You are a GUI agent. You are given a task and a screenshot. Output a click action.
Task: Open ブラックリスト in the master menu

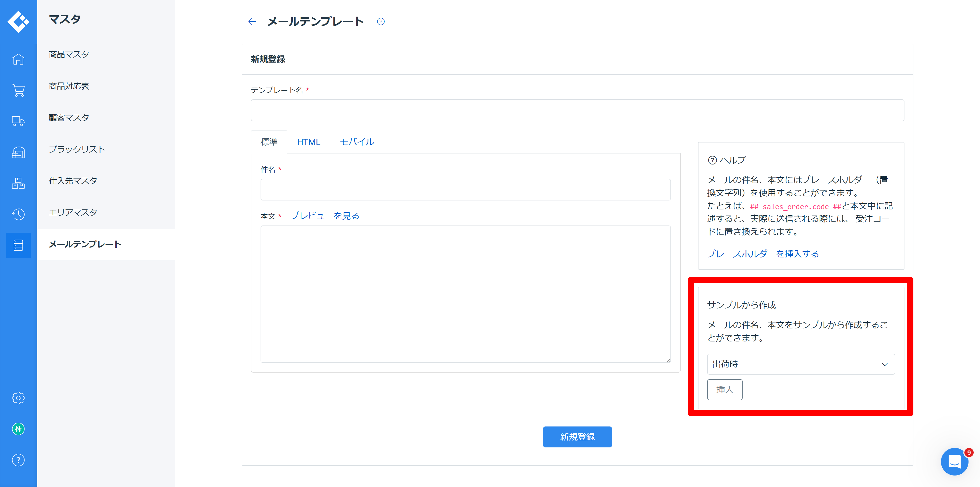[77, 149]
